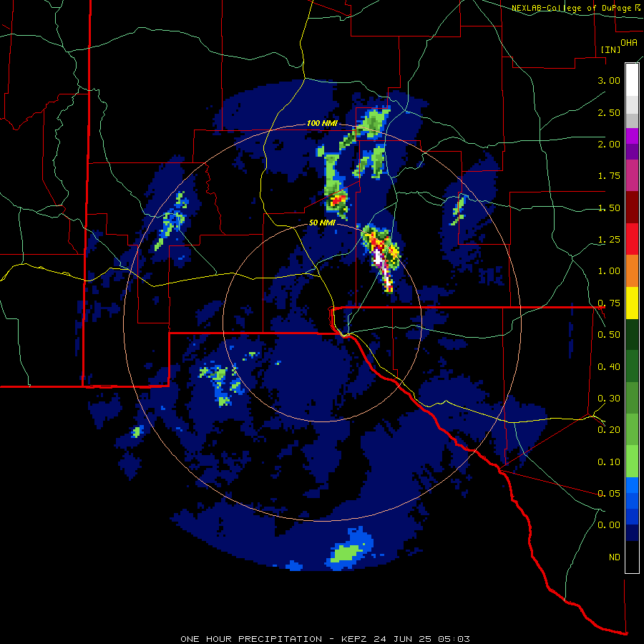Click the 100 NMI range ring label
The width and height of the screenshot is (644, 644).
pos(322,123)
